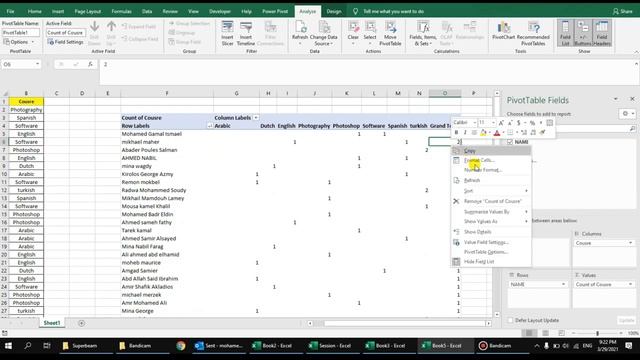Click the Field Settings icon in ribbon
The image size is (640, 360).
pyautogui.click(x=51, y=42)
